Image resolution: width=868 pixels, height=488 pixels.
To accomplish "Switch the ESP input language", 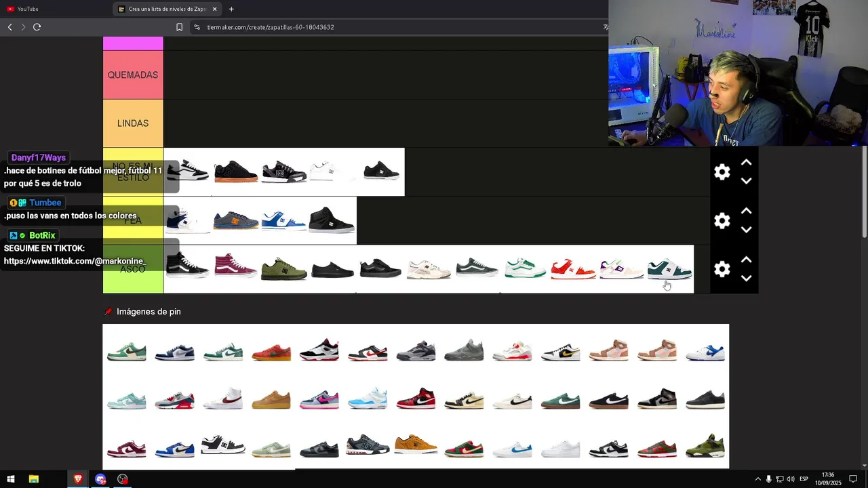I will pos(804,479).
